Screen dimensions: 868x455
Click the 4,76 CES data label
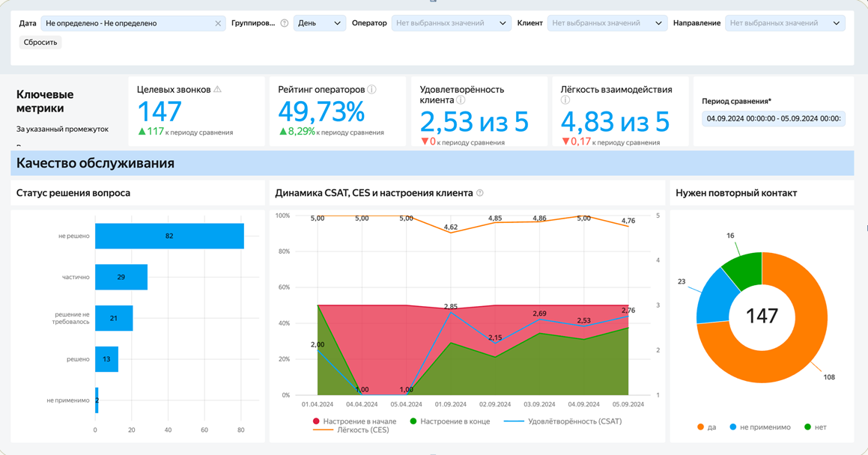(628, 221)
